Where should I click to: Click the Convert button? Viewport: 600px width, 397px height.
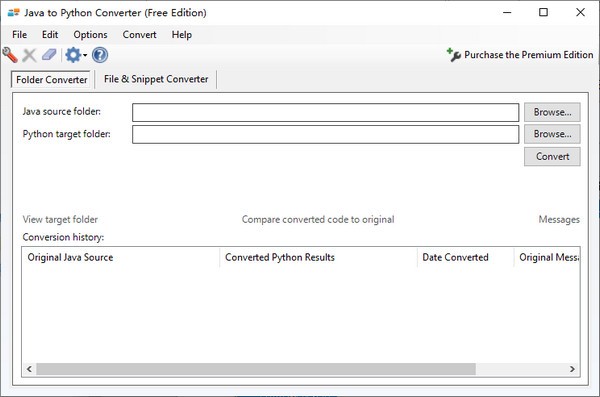tap(552, 157)
